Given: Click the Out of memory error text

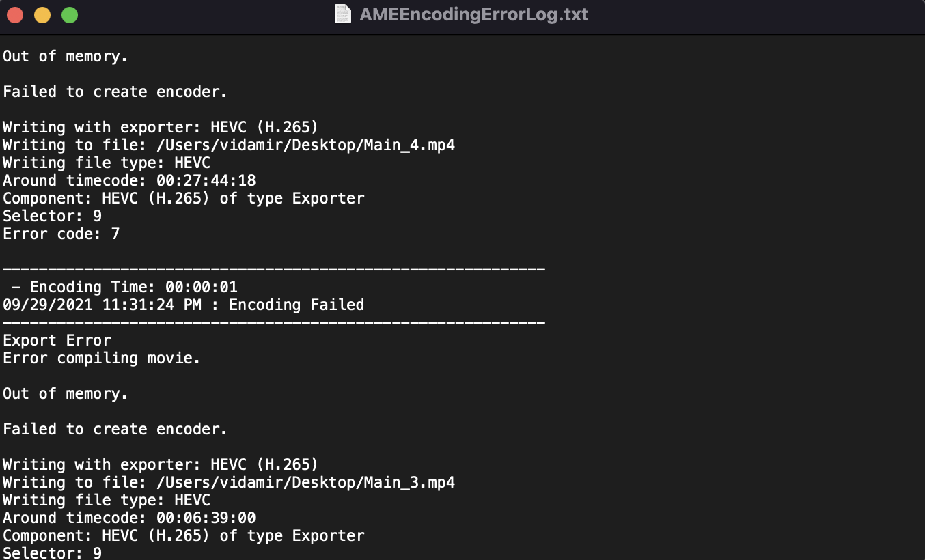Looking at the screenshot, I should click(66, 56).
